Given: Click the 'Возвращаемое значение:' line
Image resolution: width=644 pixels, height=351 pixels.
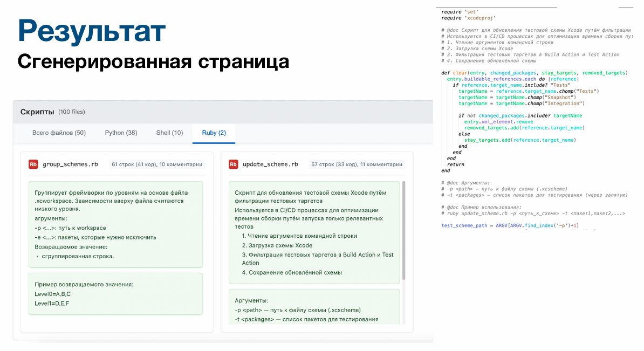Looking at the screenshot, I should [x=71, y=247].
